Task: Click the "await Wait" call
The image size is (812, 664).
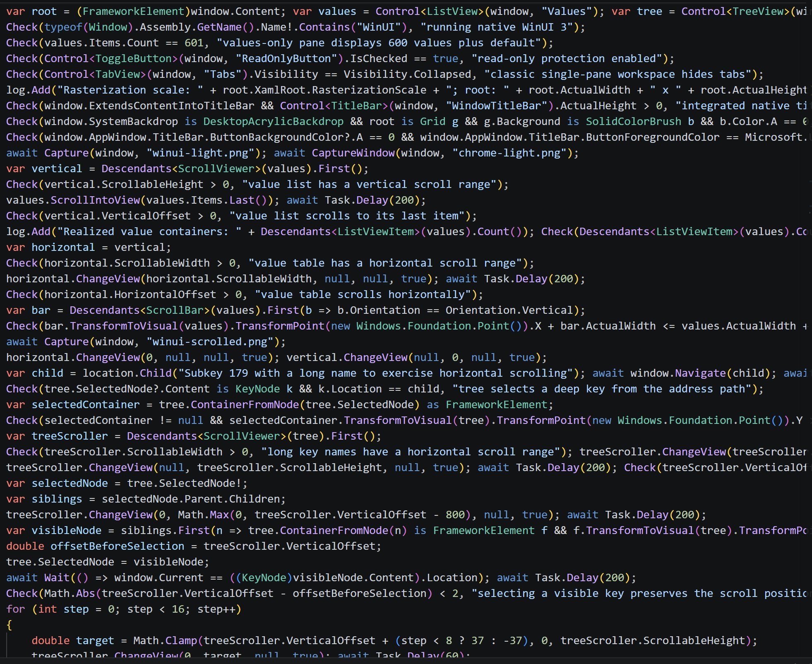Action: point(38,578)
